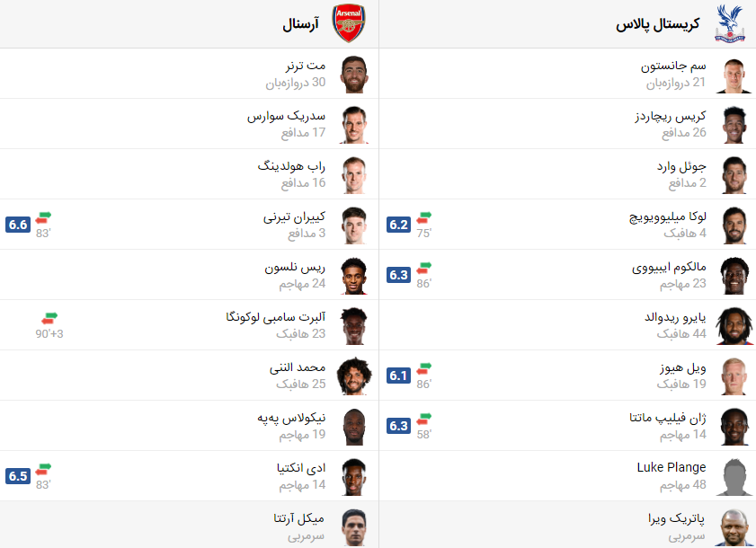The image size is (756, 548).
Task: Click substitution icon beside Albert Sambi Lokonga
Action: [x=49, y=319]
